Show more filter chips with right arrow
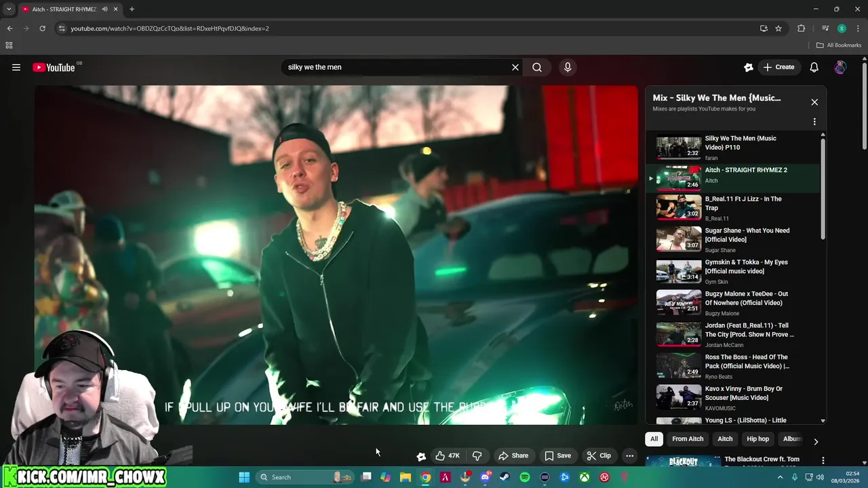Image resolution: width=868 pixels, height=488 pixels. point(816,441)
